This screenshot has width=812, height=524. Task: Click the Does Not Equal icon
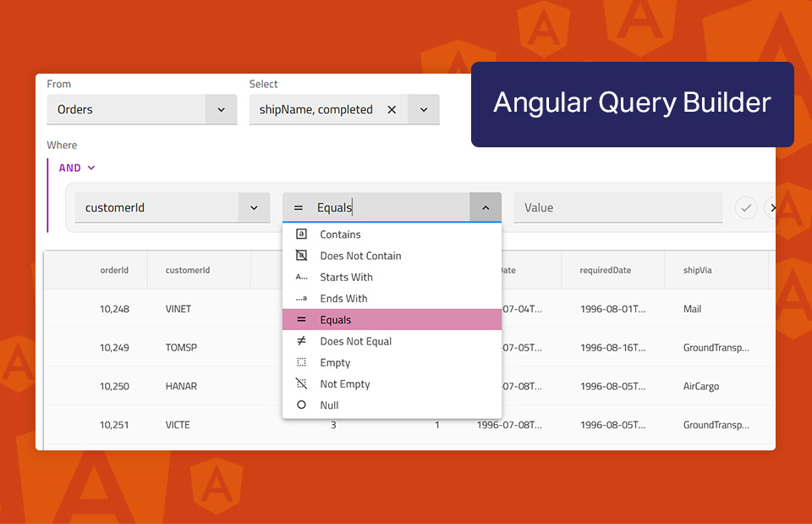[301, 341]
